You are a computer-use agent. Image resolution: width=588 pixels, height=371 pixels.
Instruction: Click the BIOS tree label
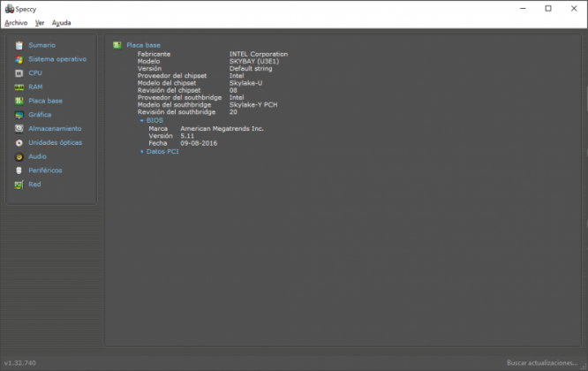coord(155,120)
